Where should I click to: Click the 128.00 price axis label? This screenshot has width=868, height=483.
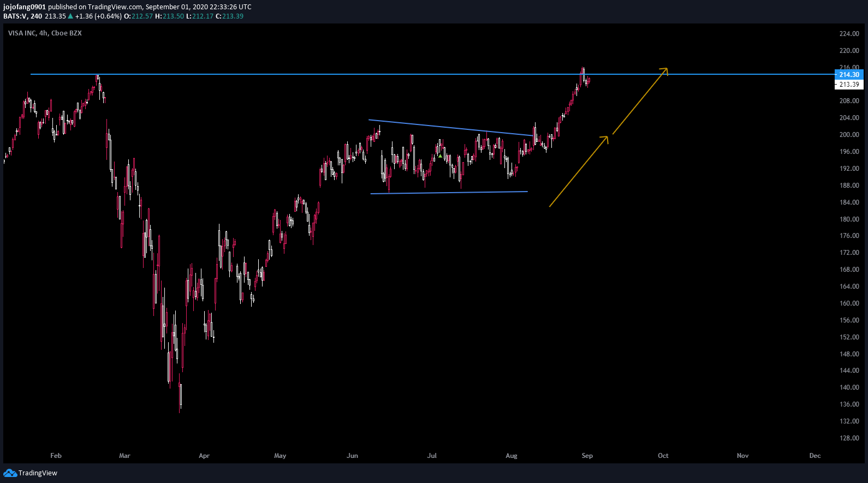849,438
